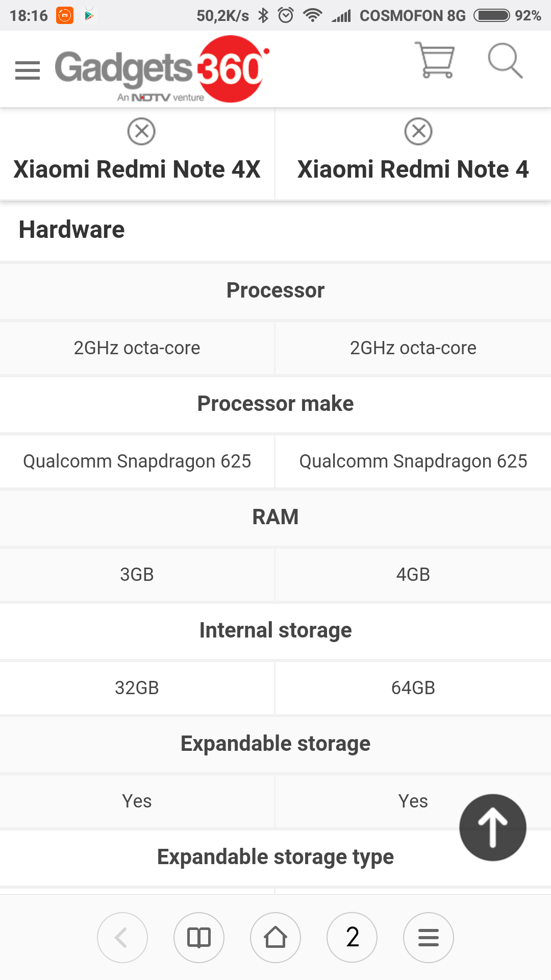Tap the Xiaomi Redmi Note 4 title
Image resolution: width=551 pixels, height=980 pixels.
(x=413, y=169)
